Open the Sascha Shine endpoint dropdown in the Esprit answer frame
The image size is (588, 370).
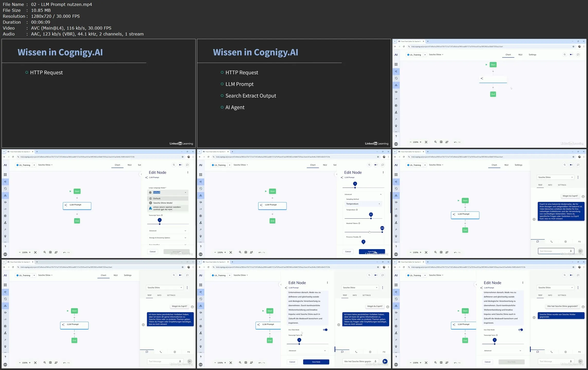click(x=555, y=177)
